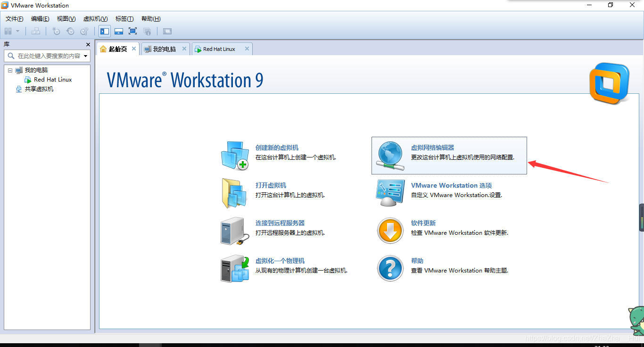This screenshot has width=644, height=347.
Task: Open the 虚拟网络编辑器 link
Action: tap(432, 148)
